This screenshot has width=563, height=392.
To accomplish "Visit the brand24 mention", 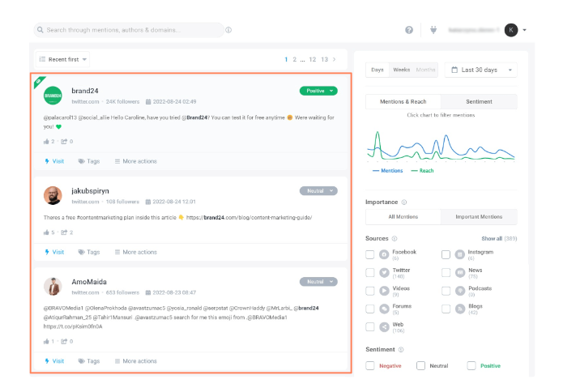I will point(54,161).
